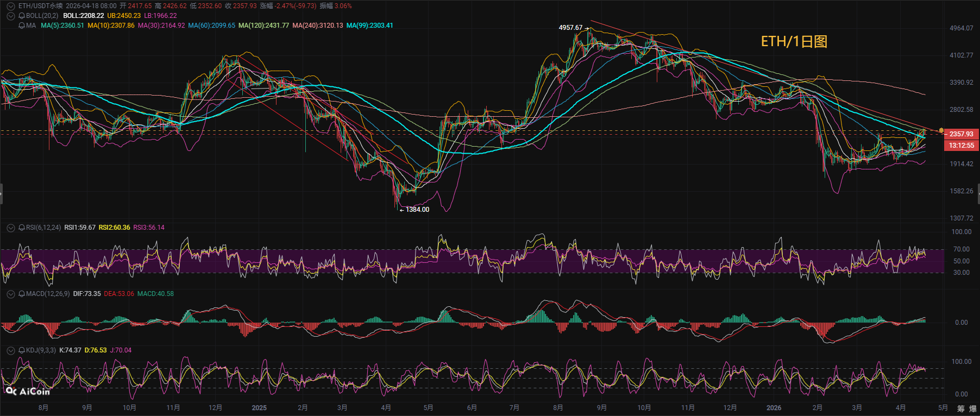
Task: Collapse the ETH/USDT main chart header
Action: 11,6
